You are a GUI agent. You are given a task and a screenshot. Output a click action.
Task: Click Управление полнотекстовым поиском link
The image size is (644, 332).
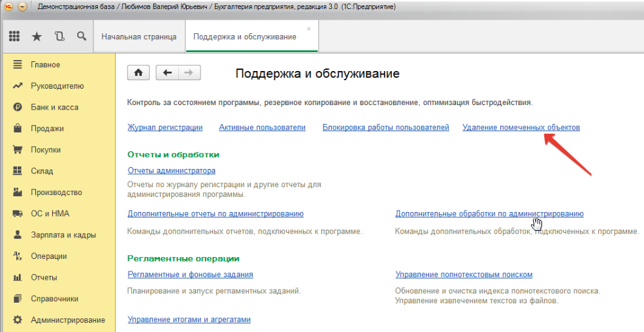464,275
